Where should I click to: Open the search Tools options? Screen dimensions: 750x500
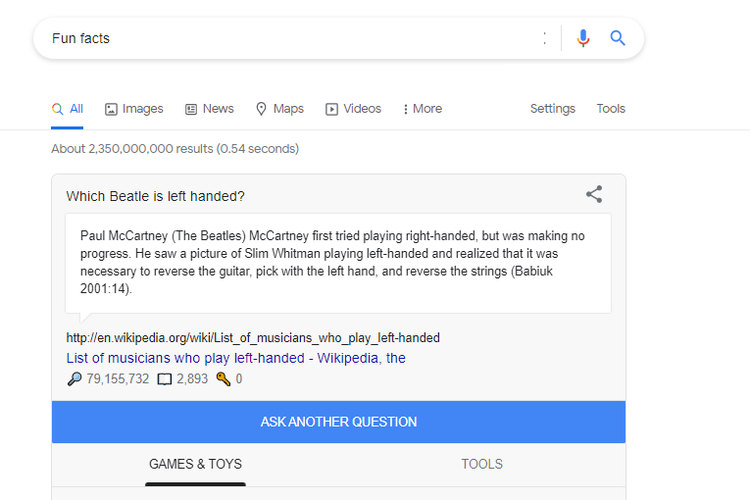tap(610, 109)
